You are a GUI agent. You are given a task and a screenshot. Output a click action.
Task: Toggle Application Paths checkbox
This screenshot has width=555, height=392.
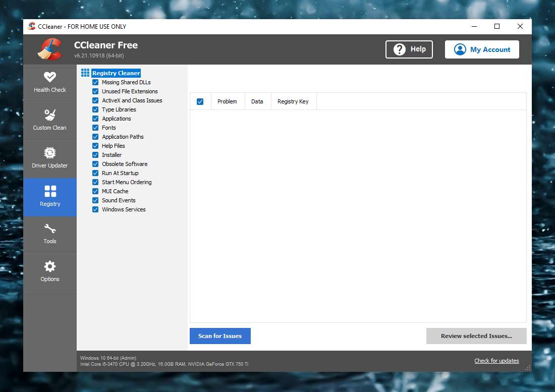coord(95,137)
